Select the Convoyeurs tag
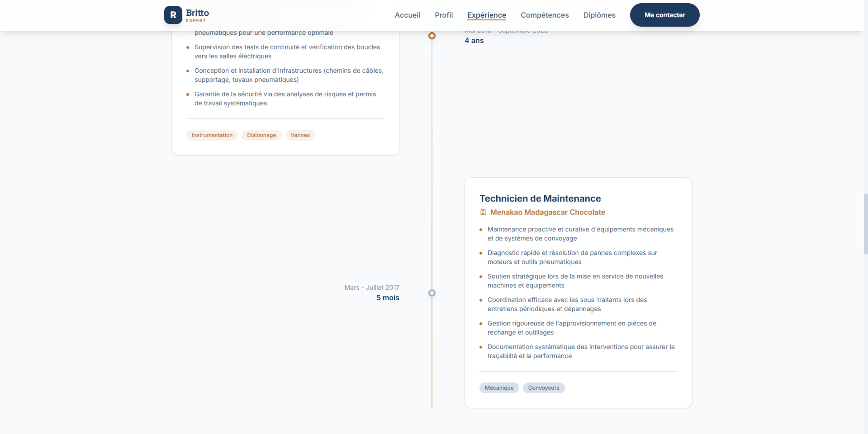 543,388
